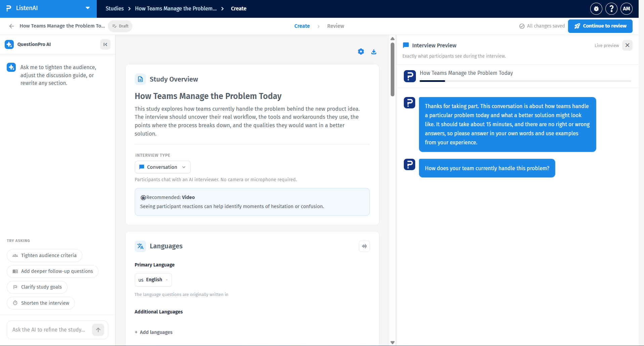Image resolution: width=644 pixels, height=346 pixels.
Task: Click the scrollbar up arrow
Action: [x=392, y=39]
